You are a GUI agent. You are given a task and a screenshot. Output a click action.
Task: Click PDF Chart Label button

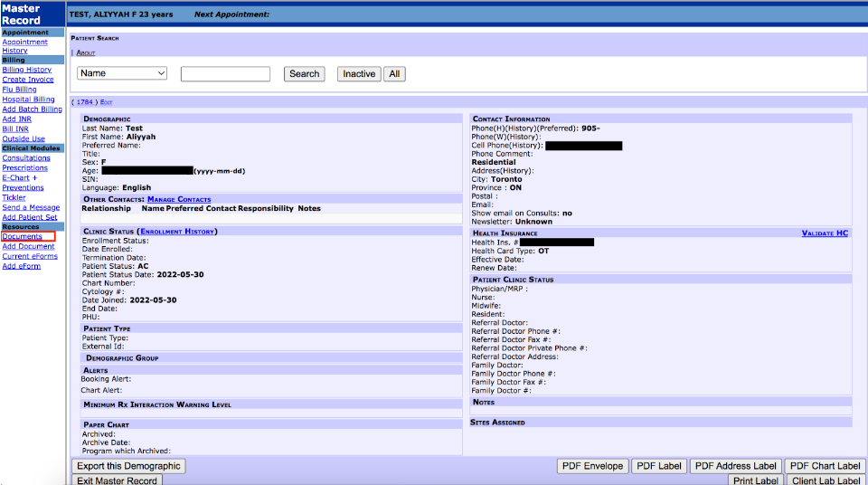click(825, 466)
